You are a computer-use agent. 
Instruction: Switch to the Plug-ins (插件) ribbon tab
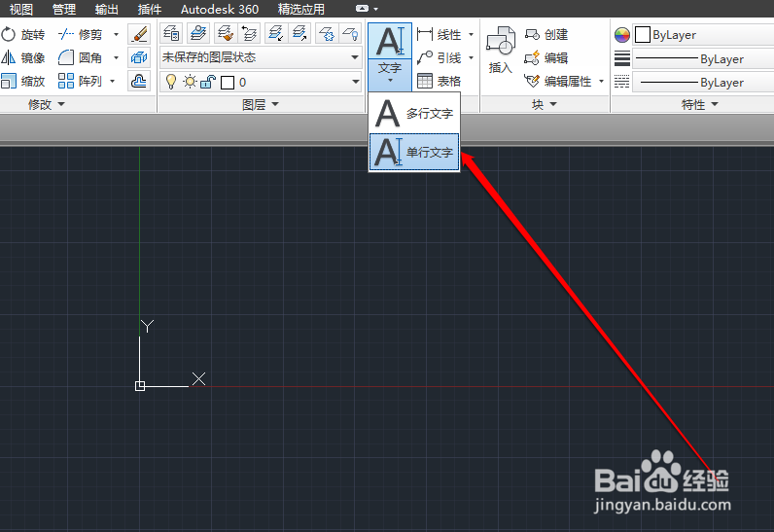click(150, 9)
